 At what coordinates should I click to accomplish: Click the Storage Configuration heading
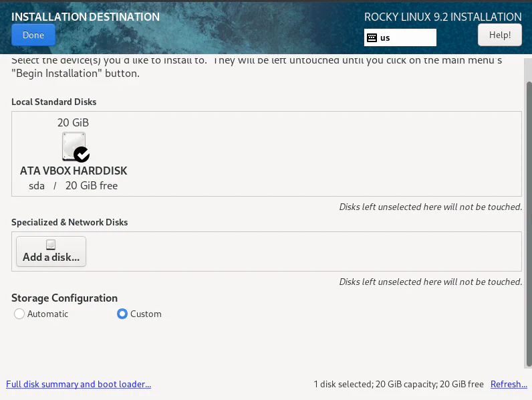(64, 298)
